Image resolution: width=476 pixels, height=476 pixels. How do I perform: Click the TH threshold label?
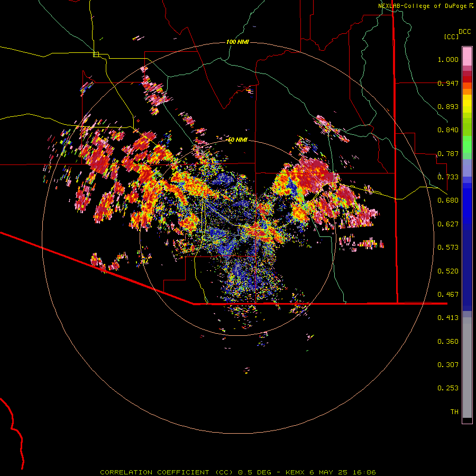(454, 412)
